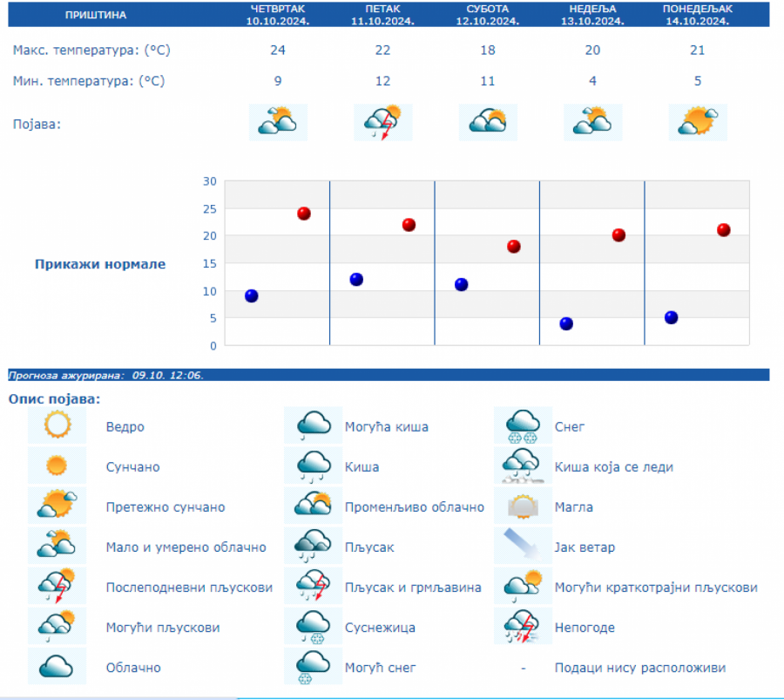Image resolution: width=784 pixels, height=700 pixels.
Task: Click the Јак ветар wind legend icon
Action: [523, 547]
